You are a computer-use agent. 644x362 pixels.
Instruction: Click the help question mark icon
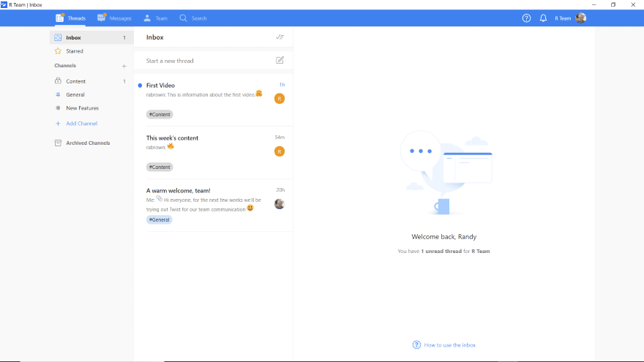point(526,18)
